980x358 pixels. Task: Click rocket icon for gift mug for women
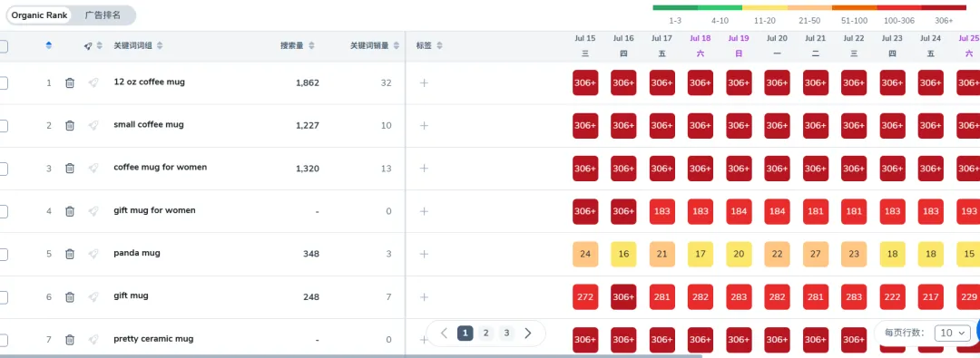(x=93, y=211)
